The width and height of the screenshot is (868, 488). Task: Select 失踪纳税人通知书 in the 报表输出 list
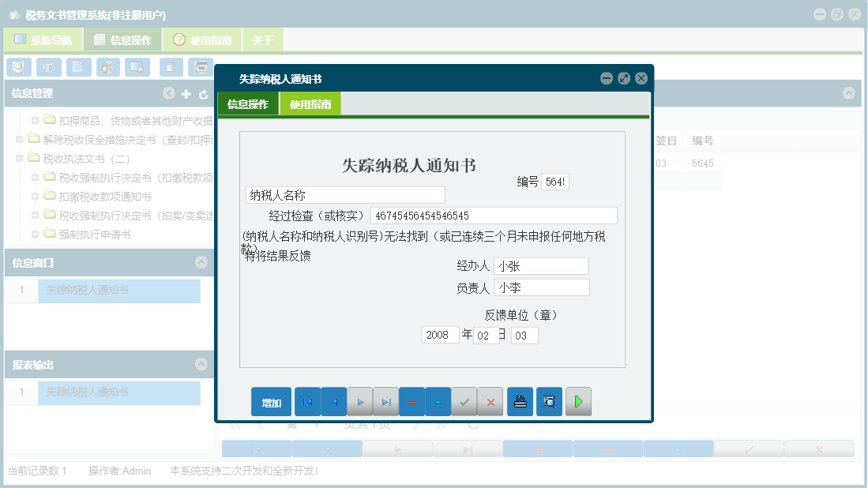[119, 392]
